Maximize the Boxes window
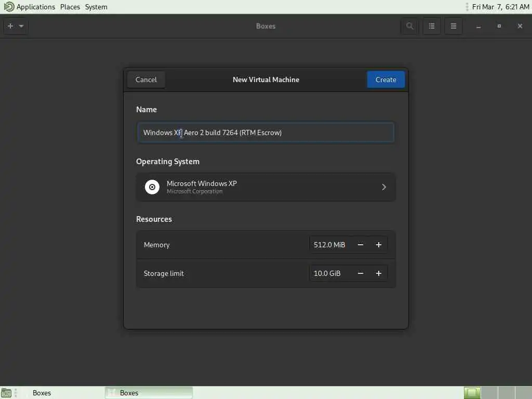The height and width of the screenshot is (399, 532). [499, 26]
